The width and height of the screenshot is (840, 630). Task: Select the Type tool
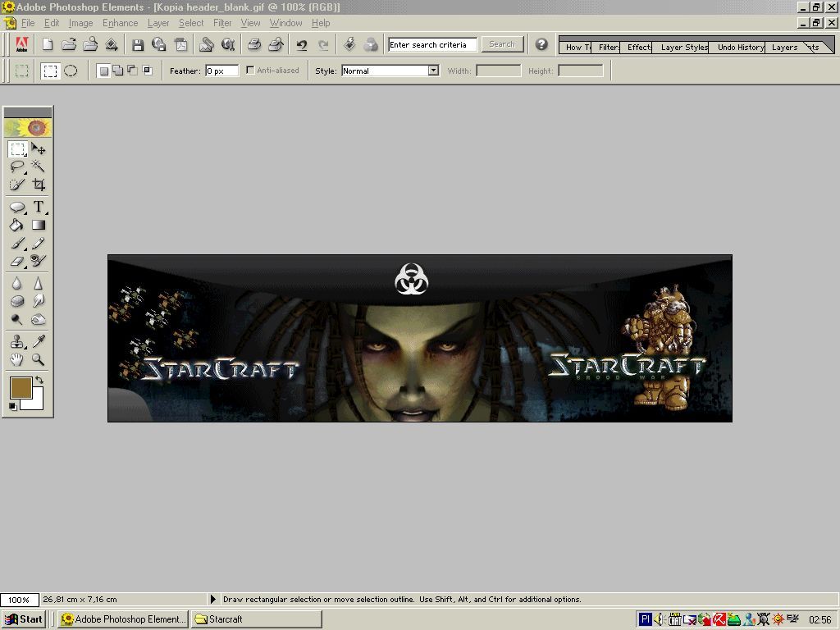[39, 207]
